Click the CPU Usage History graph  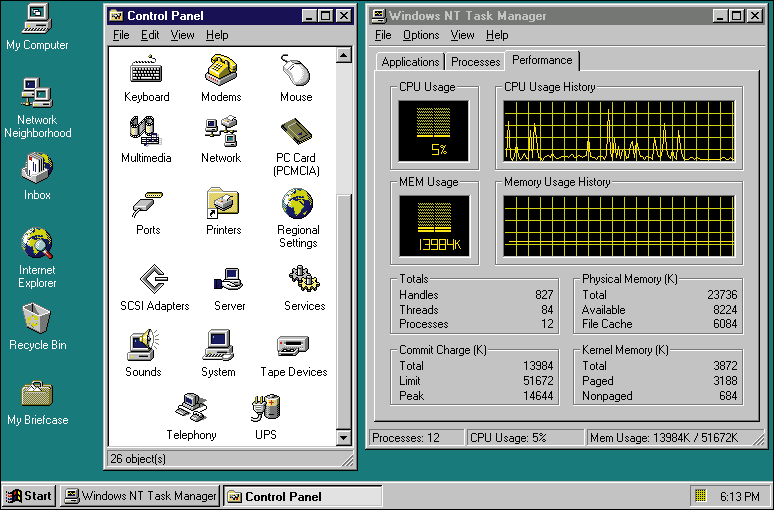pyautogui.click(x=619, y=131)
